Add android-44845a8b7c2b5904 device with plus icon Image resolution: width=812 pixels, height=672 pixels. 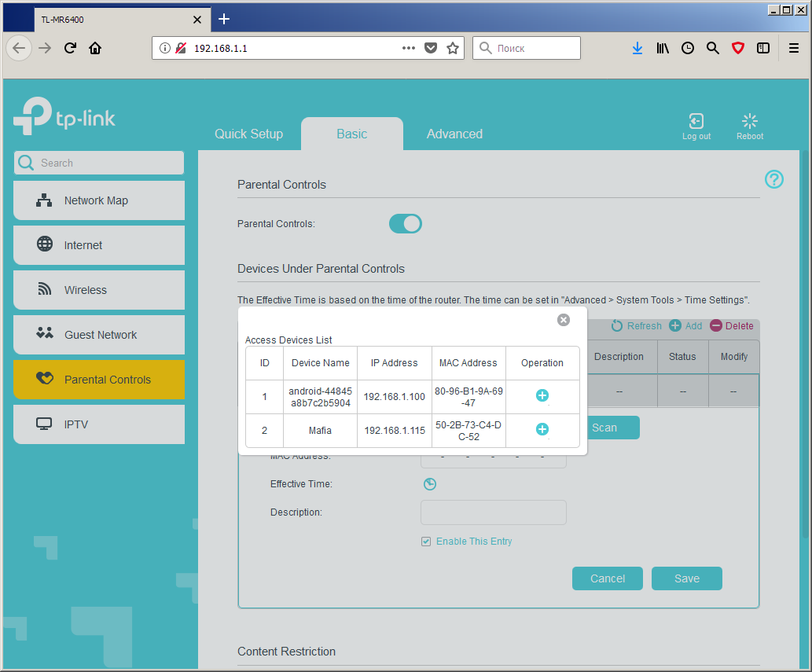542,395
